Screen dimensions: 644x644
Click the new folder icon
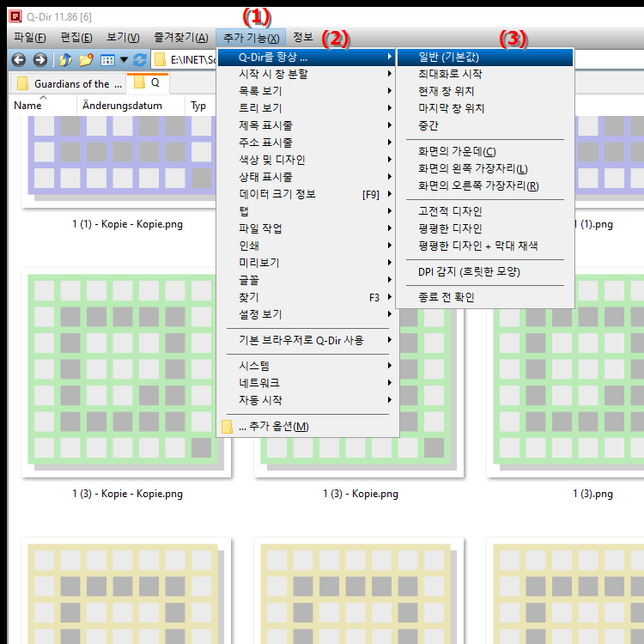point(86,60)
